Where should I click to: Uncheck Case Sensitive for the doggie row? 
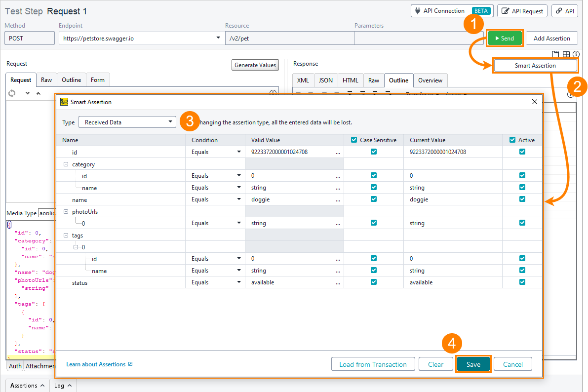coord(374,199)
